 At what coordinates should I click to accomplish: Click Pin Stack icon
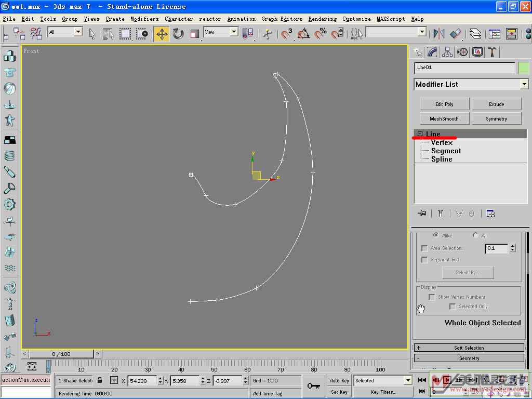coord(422,214)
